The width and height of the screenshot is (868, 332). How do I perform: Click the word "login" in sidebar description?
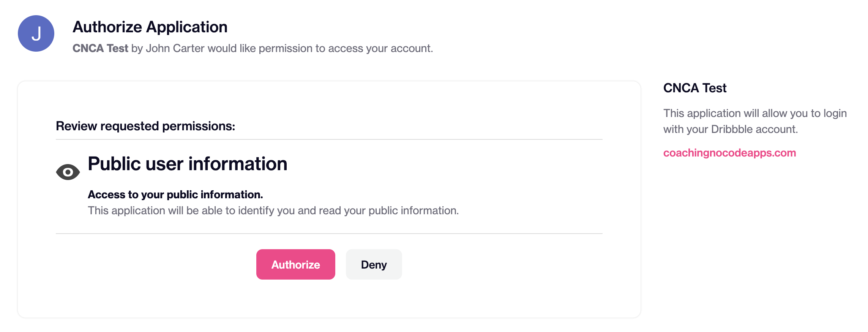tap(835, 113)
